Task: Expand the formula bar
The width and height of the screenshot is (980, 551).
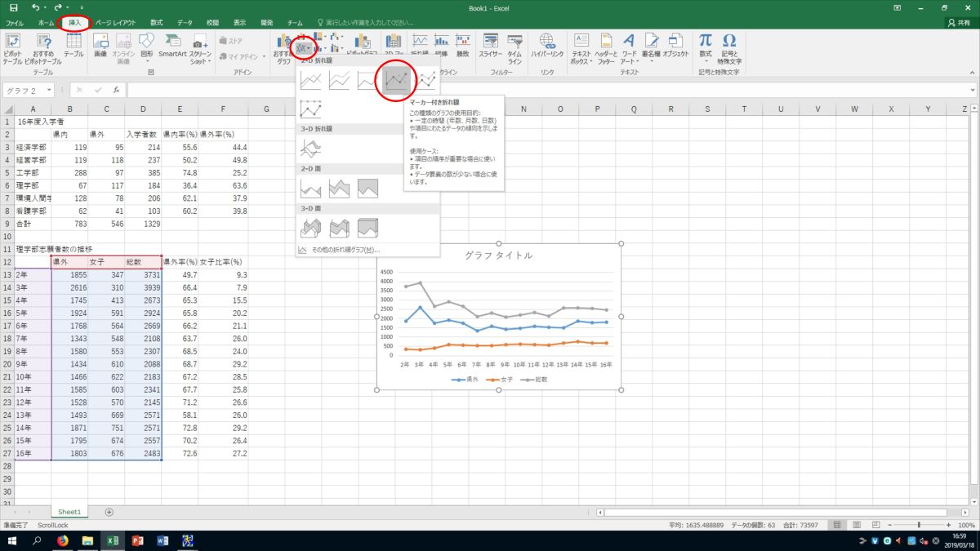Action: point(972,90)
